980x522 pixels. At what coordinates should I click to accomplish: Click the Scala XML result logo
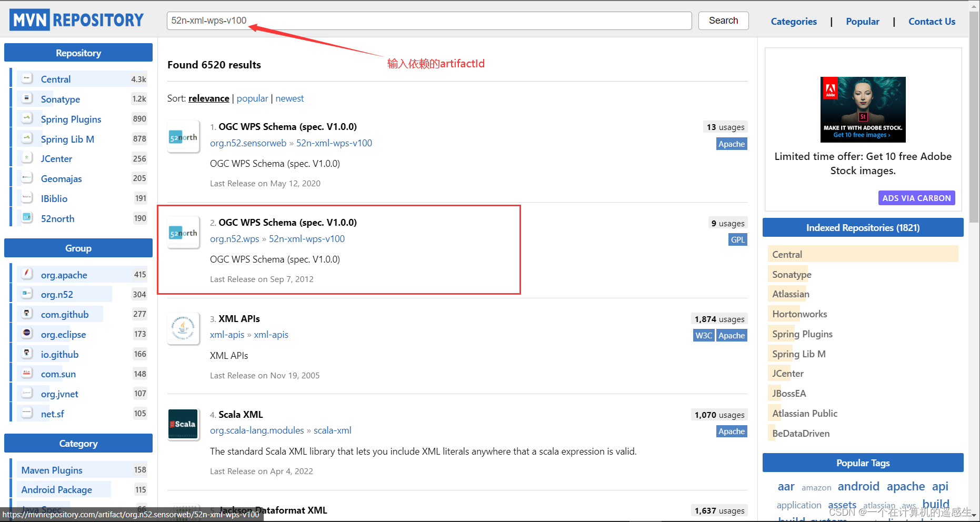click(x=183, y=424)
